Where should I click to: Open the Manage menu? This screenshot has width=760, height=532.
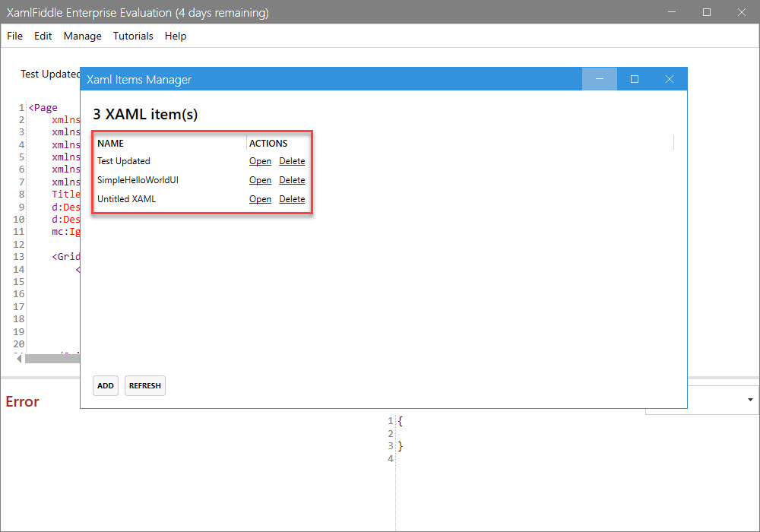tap(82, 36)
